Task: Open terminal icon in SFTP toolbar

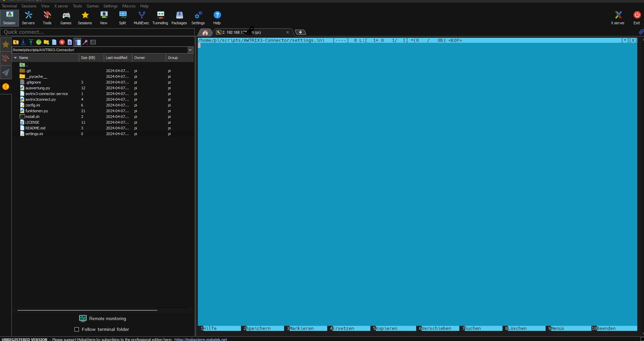Action: click(x=93, y=42)
